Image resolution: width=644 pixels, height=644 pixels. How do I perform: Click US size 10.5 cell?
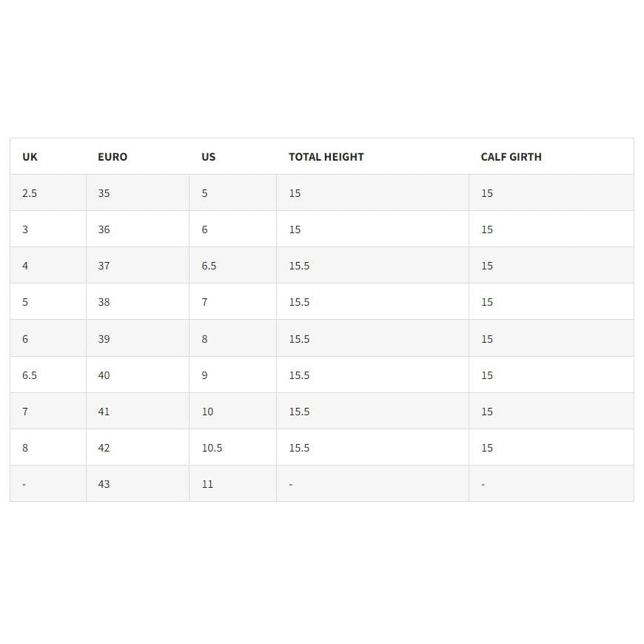point(212,448)
